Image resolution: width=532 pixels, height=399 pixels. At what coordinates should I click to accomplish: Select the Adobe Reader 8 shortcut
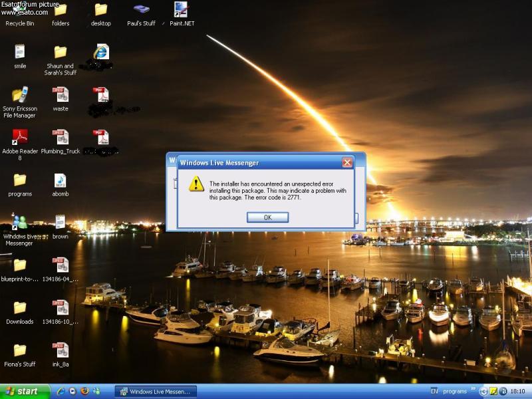click(20, 145)
